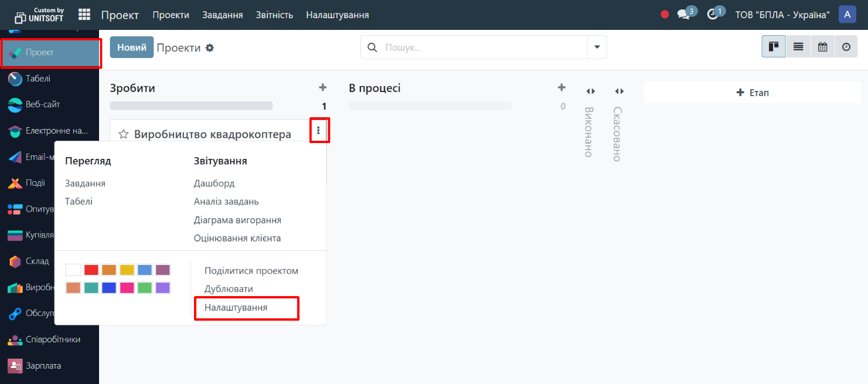Pick the red color swatch
This screenshot has height=384, width=868.
[91, 270]
